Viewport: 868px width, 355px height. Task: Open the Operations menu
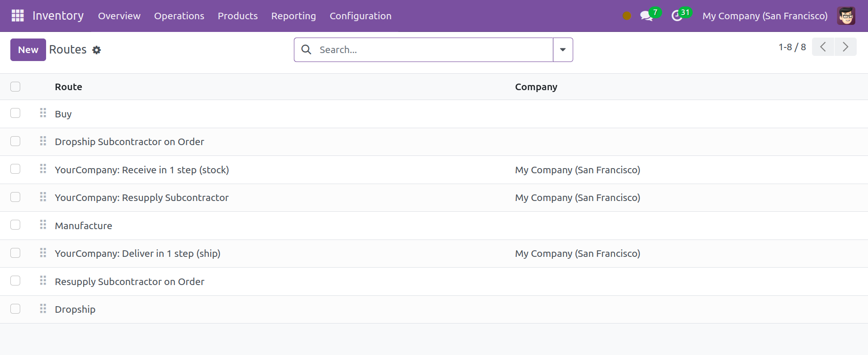(x=179, y=16)
